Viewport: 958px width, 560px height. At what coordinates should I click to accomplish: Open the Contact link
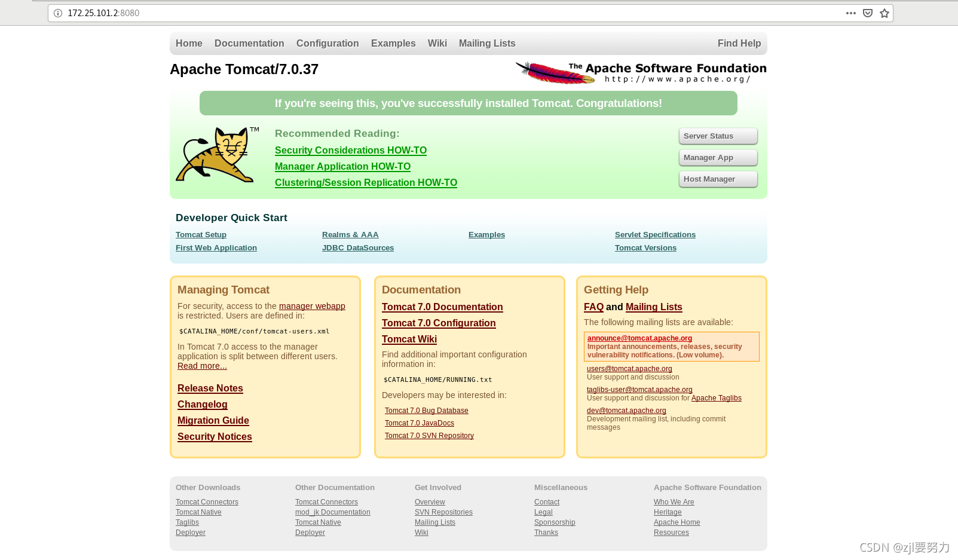[547, 502]
